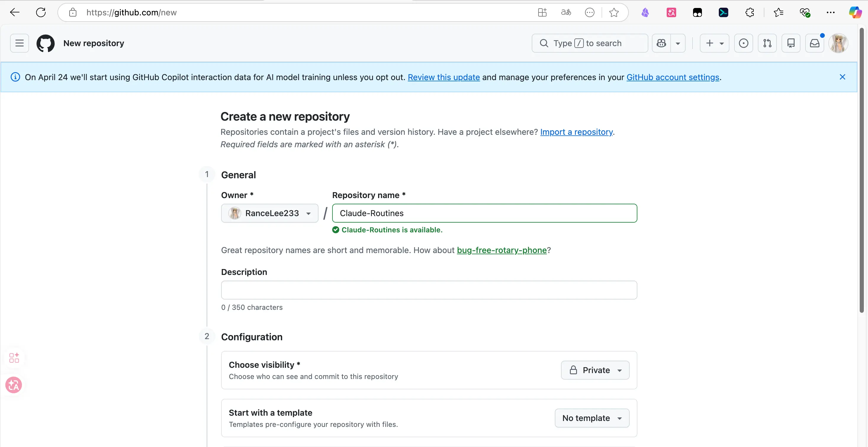Add page to favorites star icon
Image resolution: width=868 pixels, height=447 pixels.
[614, 12]
